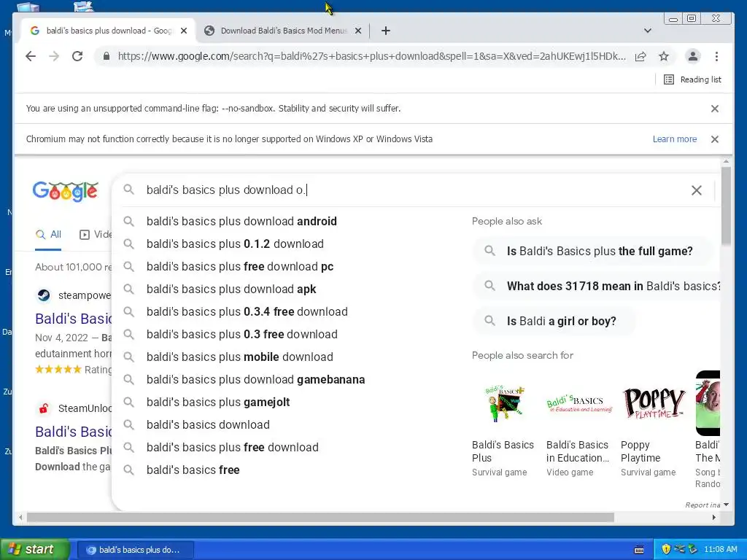Image resolution: width=747 pixels, height=560 pixels.
Task: Close the baldi's basics plus download tab
Action: pos(184,31)
